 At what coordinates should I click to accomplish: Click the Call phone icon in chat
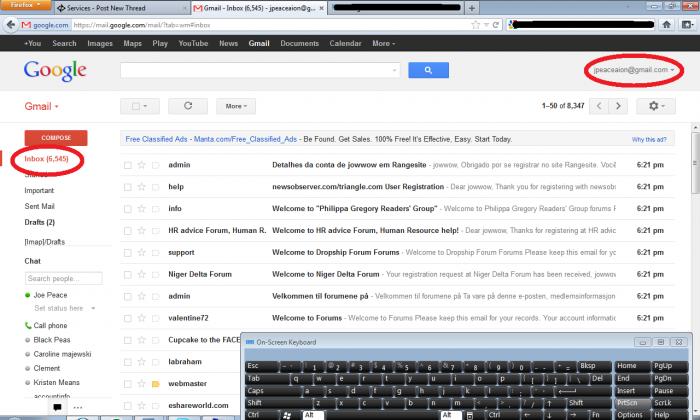point(28,325)
